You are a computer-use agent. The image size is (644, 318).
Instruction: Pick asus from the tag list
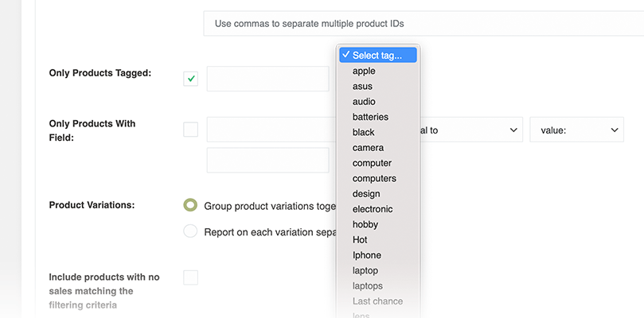(x=362, y=86)
